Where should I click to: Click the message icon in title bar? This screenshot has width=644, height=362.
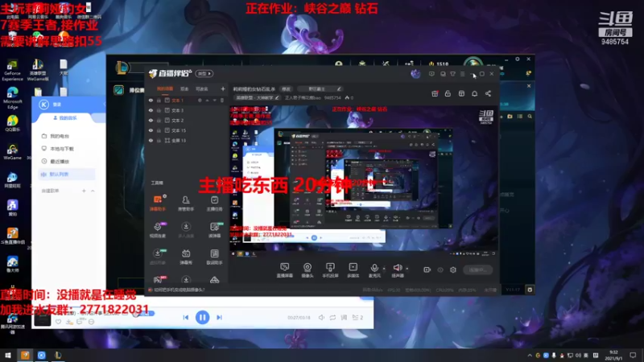(431, 74)
